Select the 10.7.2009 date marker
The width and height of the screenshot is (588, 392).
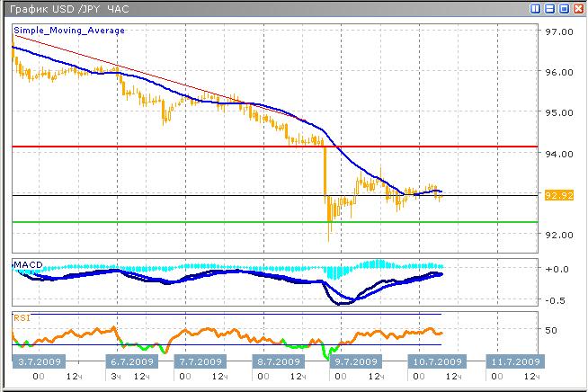point(437,361)
